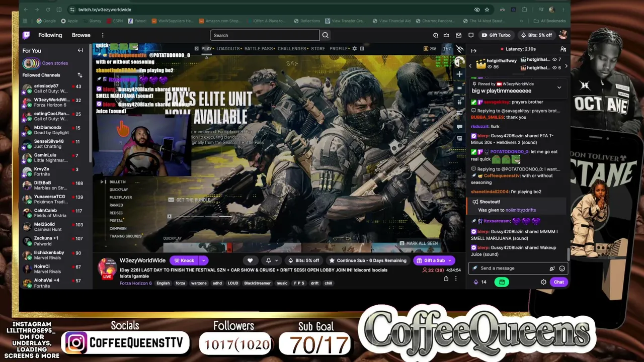The image size is (644, 362).
Task: Open the notification bell dropdown
Action: (271, 260)
